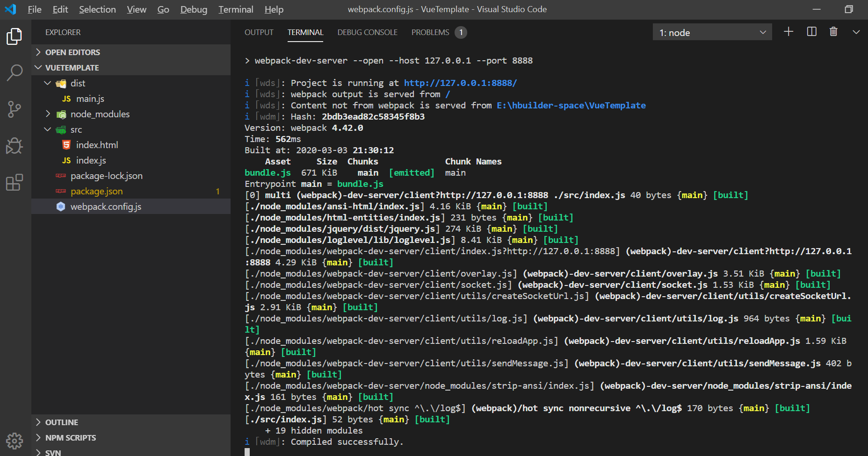The width and height of the screenshot is (868, 456).
Task: Switch to the PROBLEMS tab
Action: click(430, 32)
